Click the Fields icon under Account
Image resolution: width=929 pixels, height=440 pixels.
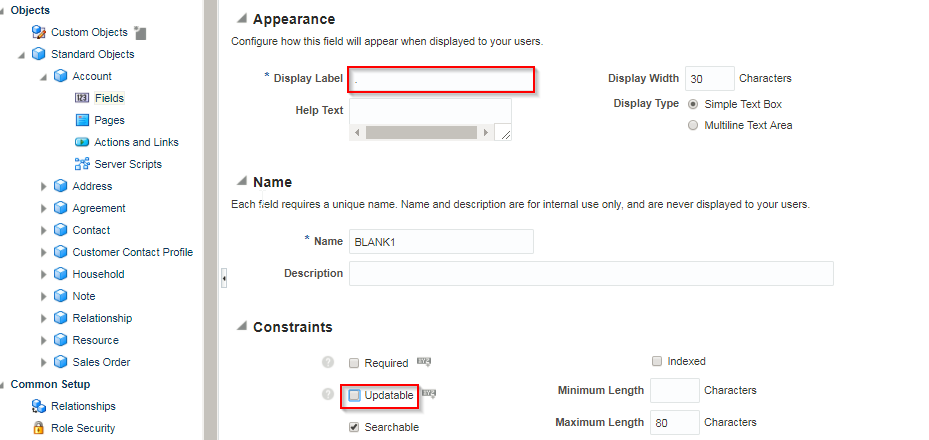(x=82, y=98)
